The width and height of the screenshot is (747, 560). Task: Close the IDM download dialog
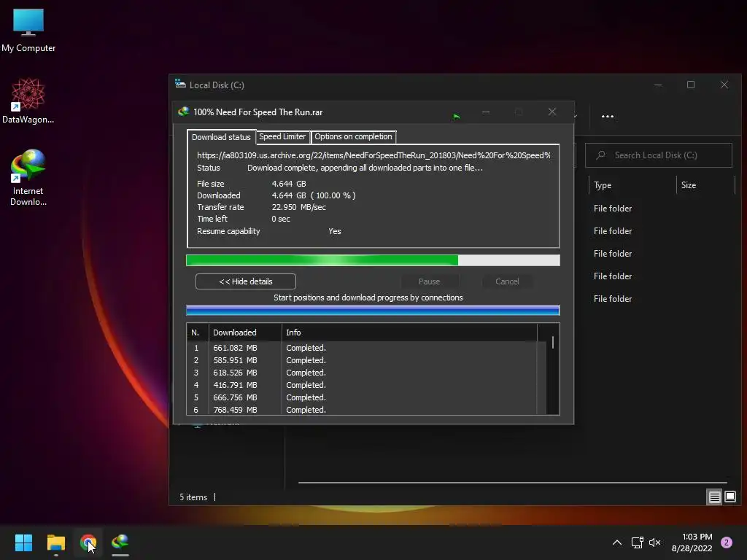[551, 112]
